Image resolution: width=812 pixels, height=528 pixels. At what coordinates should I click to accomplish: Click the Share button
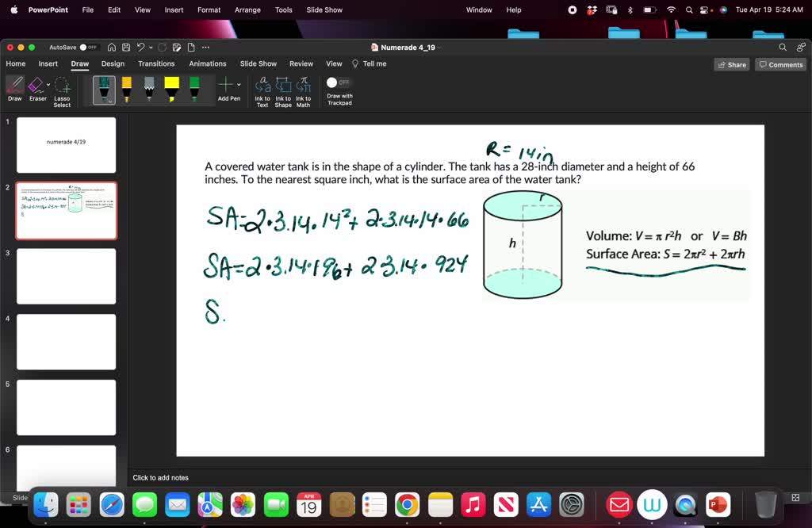click(731, 63)
